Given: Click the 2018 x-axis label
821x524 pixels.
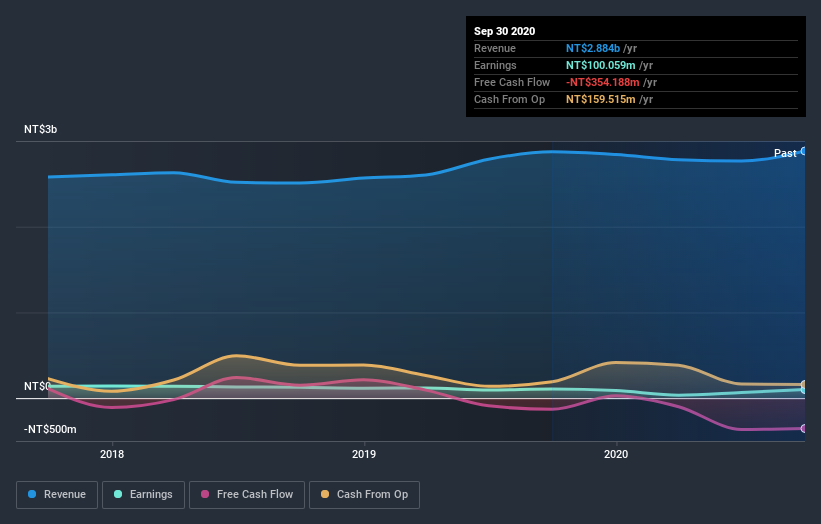Looking at the screenshot, I should (x=112, y=454).
